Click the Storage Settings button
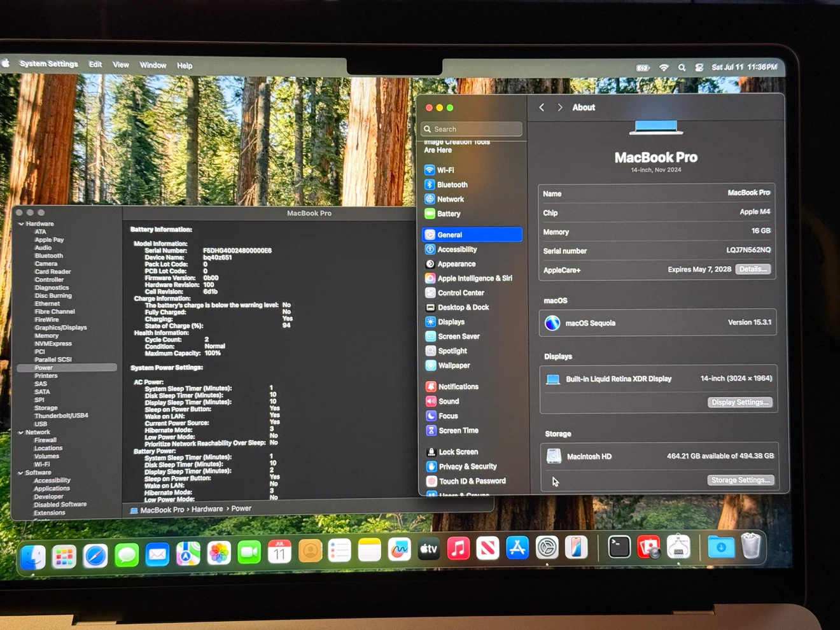840x630 pixels. 741,480
